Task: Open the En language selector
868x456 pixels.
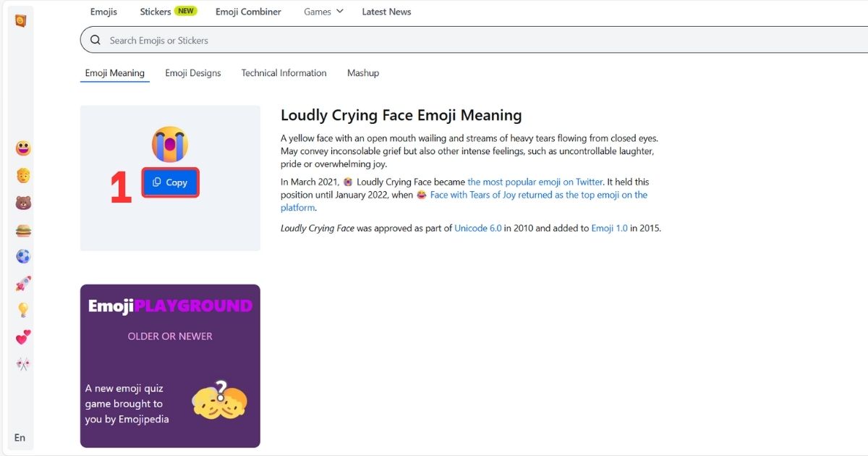Action: pyautogui.click(x=20, y=437)
